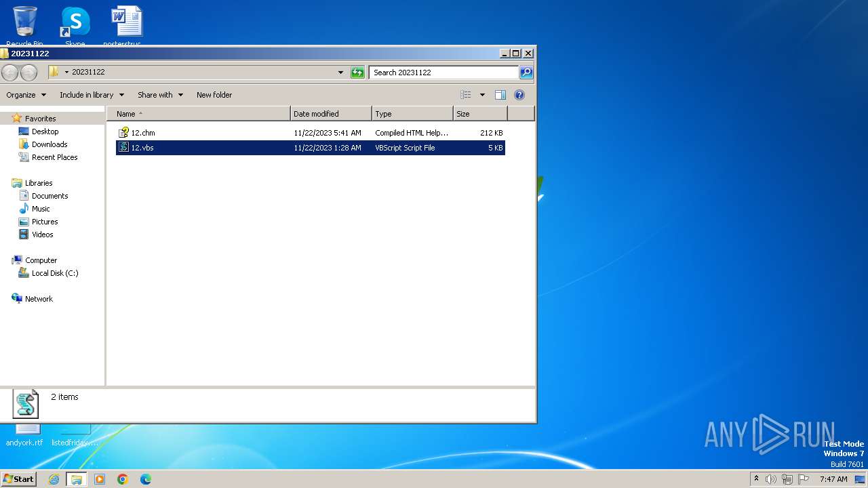Click the 212 KB size cell

(x=490, y=133)
